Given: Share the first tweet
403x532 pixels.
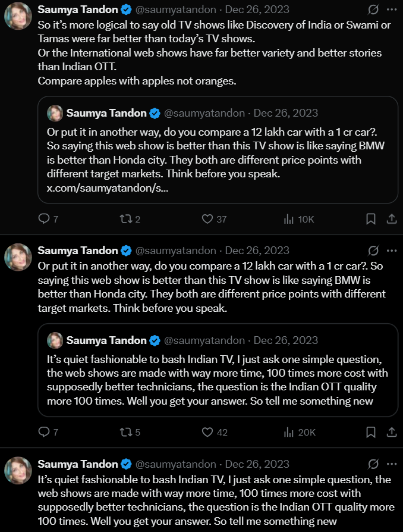Looking at the screenshot, I should [x=392, y=219].
